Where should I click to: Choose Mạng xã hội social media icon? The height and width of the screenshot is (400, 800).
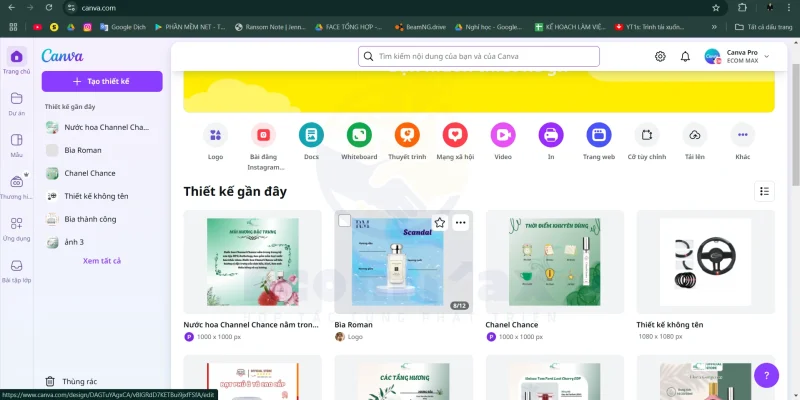pos(455,135)
